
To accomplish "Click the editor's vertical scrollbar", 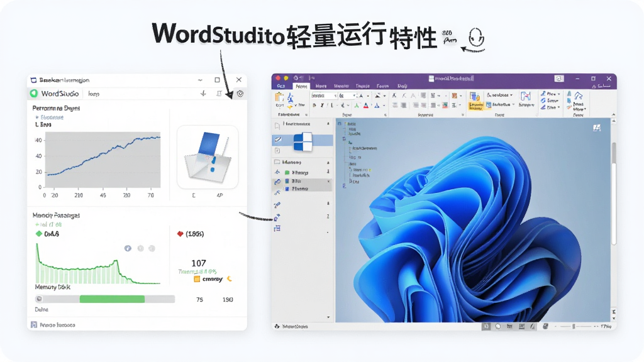I will [614, 194].
